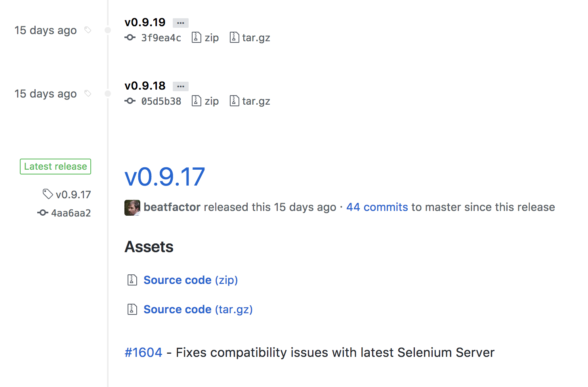Click the tar.gz file icon for v0.9.18

[234, 101]
